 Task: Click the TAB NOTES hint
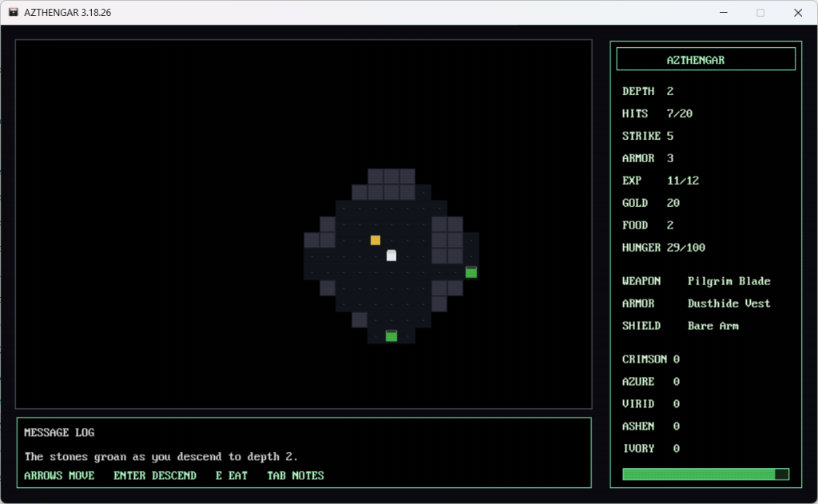pos(296,476)
